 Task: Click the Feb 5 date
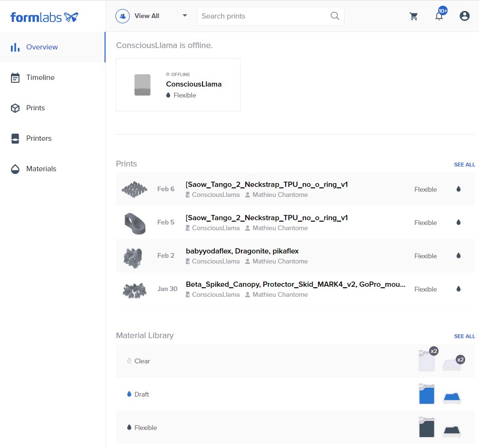tap(165, 222)
